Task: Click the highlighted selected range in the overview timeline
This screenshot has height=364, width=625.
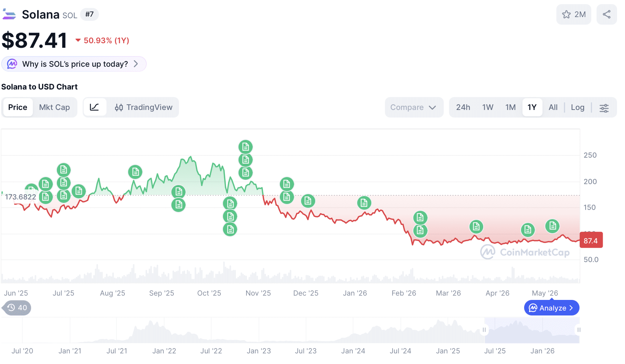Action: (532, 330)
